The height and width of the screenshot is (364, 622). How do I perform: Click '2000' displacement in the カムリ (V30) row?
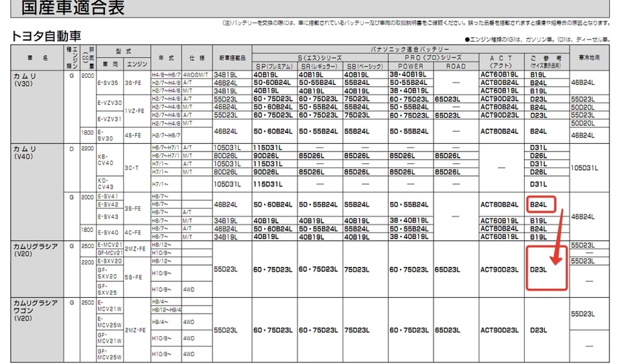[87, 75]
